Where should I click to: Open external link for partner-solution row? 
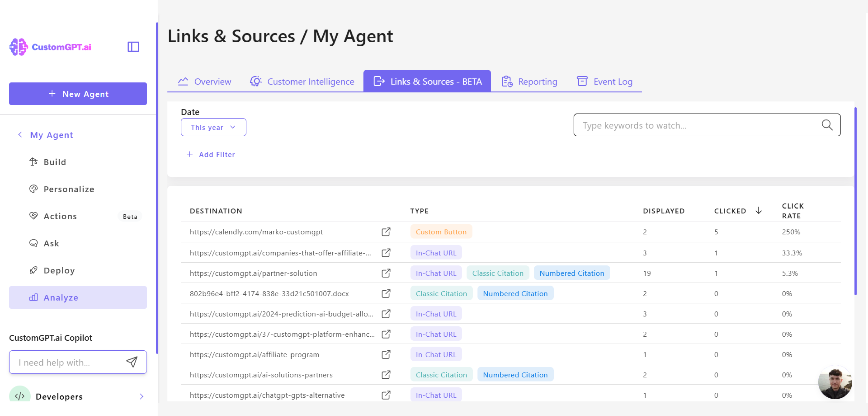point(386,273)
